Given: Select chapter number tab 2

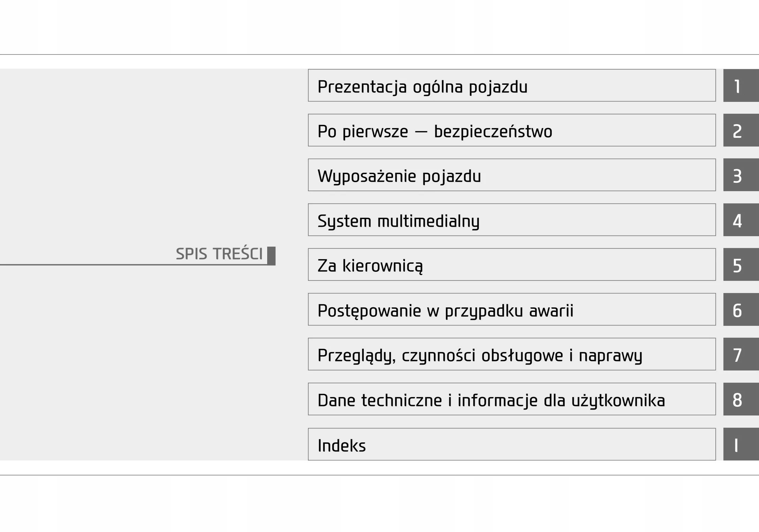Looking at the screenshot, I should coord(741,130).
